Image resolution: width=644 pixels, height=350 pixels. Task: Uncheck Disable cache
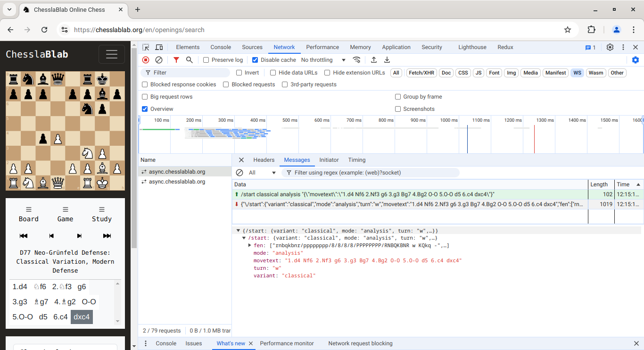(255, 60)
